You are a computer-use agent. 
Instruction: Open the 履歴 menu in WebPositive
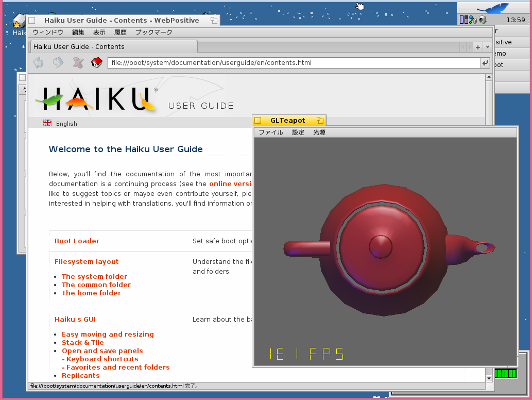coord(120,32)
